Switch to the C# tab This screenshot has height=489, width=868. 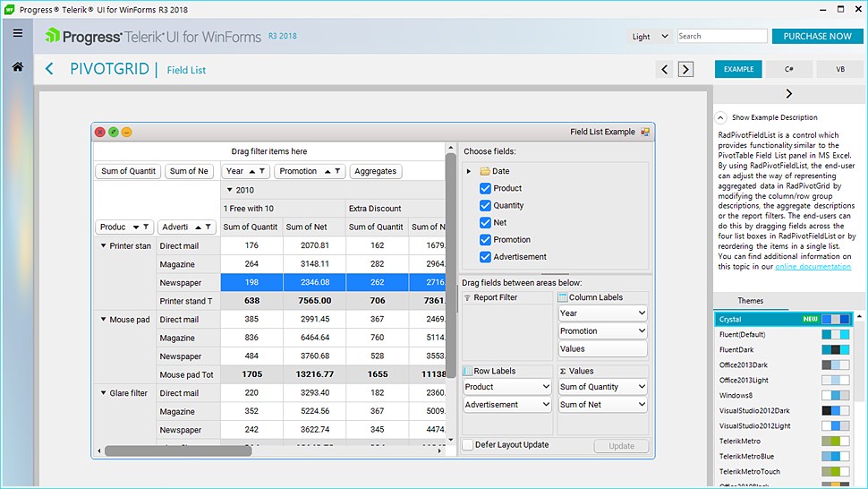coord(789,69)
